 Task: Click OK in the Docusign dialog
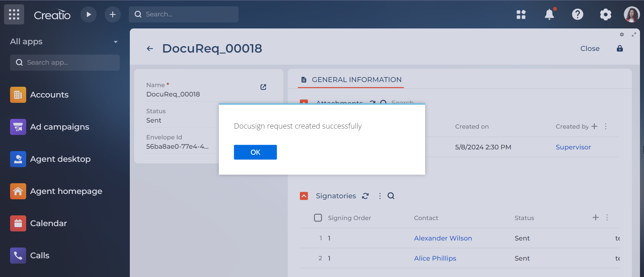coord(255,152)
